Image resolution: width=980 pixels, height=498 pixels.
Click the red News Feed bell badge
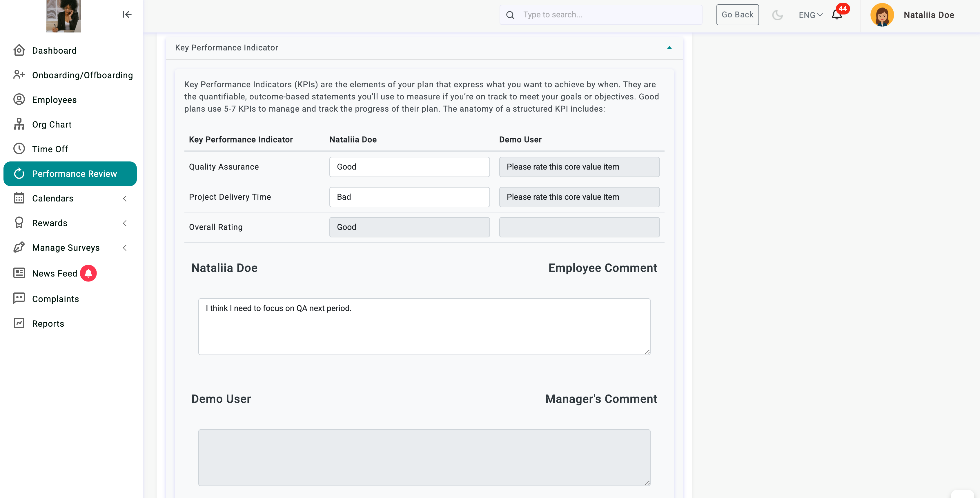click(88, 273)
